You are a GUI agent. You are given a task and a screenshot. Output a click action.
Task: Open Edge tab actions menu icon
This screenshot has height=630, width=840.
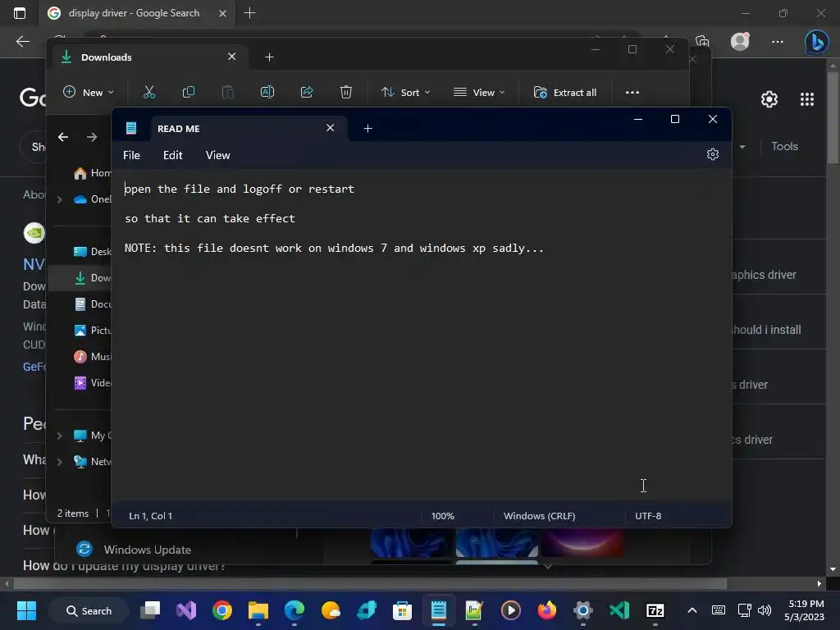[x=20, y=13]
